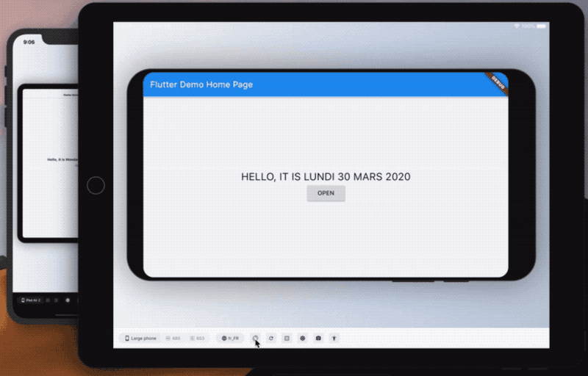The height and width of the screenshot is (376, 588).
Task: Click the Flutter Demo Home Page title
Action: point(201,84)
